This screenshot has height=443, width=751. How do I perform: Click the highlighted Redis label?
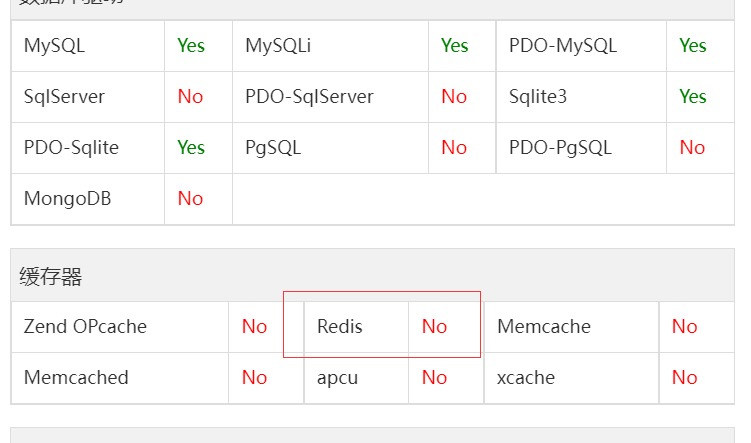(340, 327)
